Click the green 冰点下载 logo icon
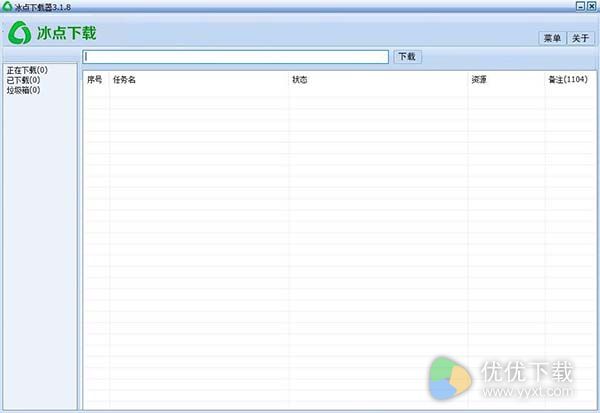Viewport: 600px width, 413px height. tap(20, 33)
